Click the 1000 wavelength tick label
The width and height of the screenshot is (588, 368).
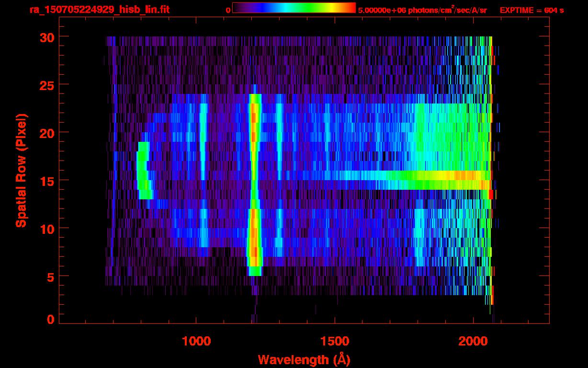point(196,341)
